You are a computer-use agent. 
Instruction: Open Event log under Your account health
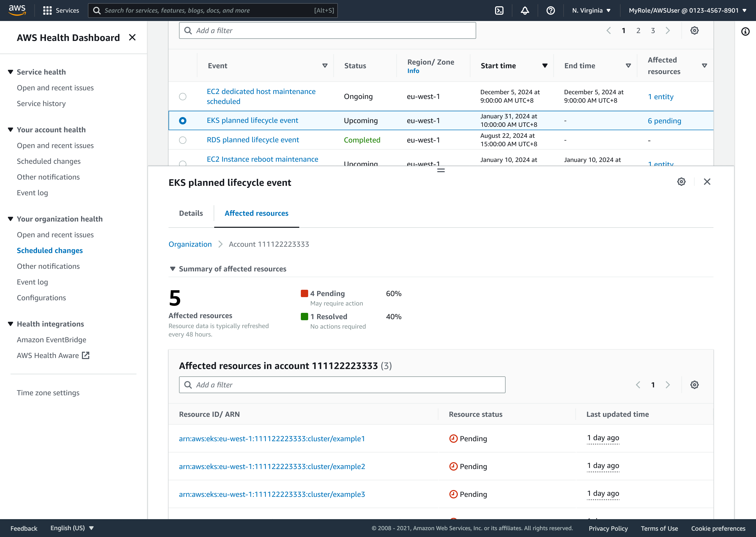tap(32, 193)
